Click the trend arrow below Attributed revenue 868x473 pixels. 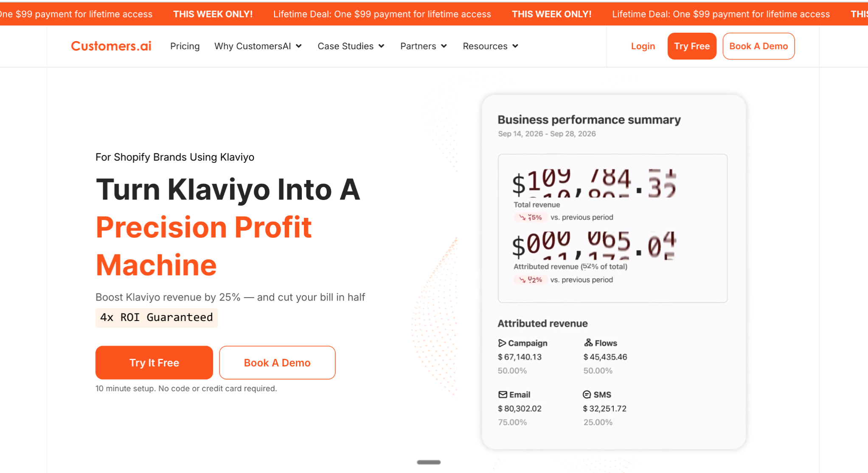[x=522, y=280]
